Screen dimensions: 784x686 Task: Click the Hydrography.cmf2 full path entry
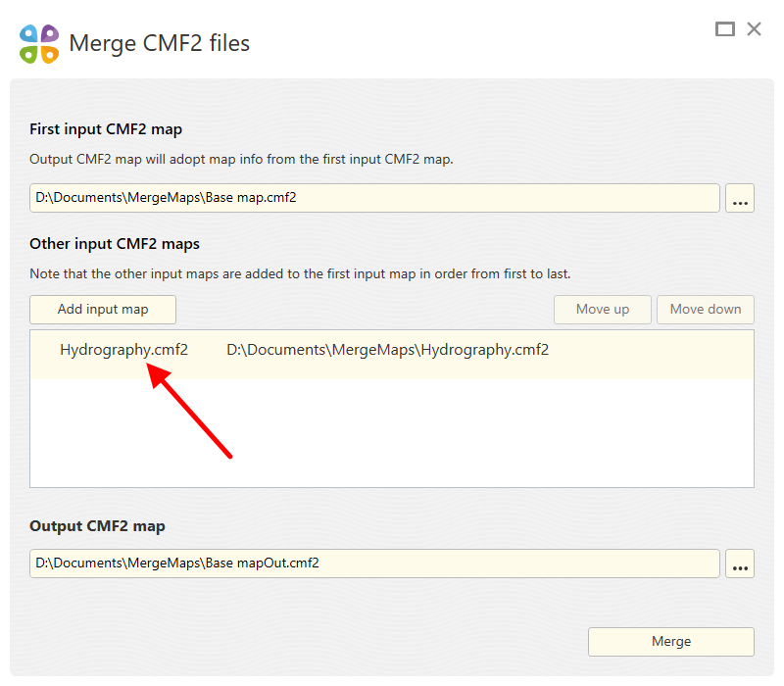tap(387, 350)
